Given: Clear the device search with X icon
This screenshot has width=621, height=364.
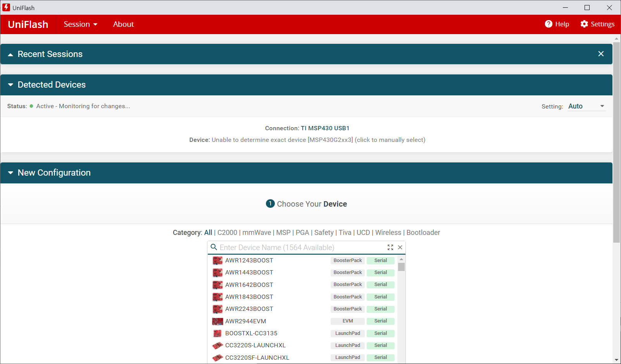Looking at the screenshot, I should tap(400, 247).
